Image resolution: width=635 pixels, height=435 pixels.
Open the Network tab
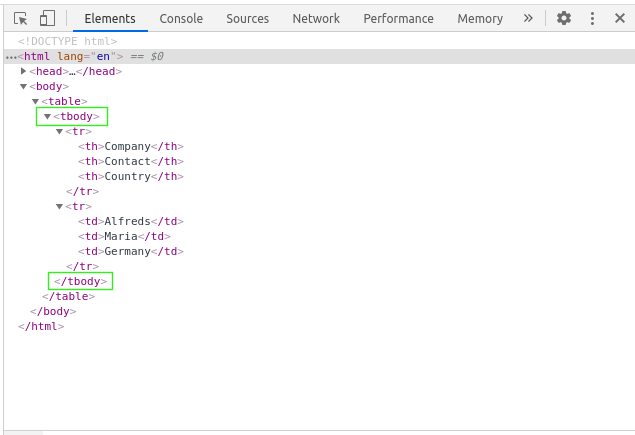click(x=316, y=19)
